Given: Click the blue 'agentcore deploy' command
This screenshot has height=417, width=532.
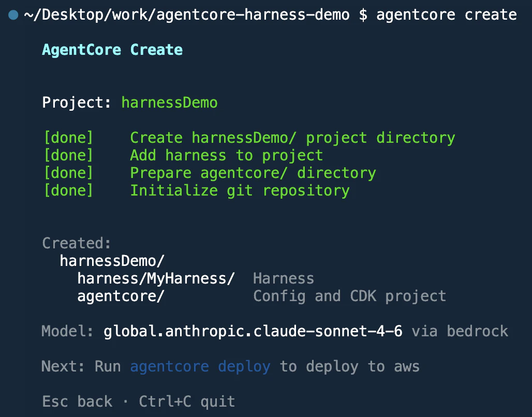Looking at the screenshot, I should pyautogui.click(x=200, y=367).
